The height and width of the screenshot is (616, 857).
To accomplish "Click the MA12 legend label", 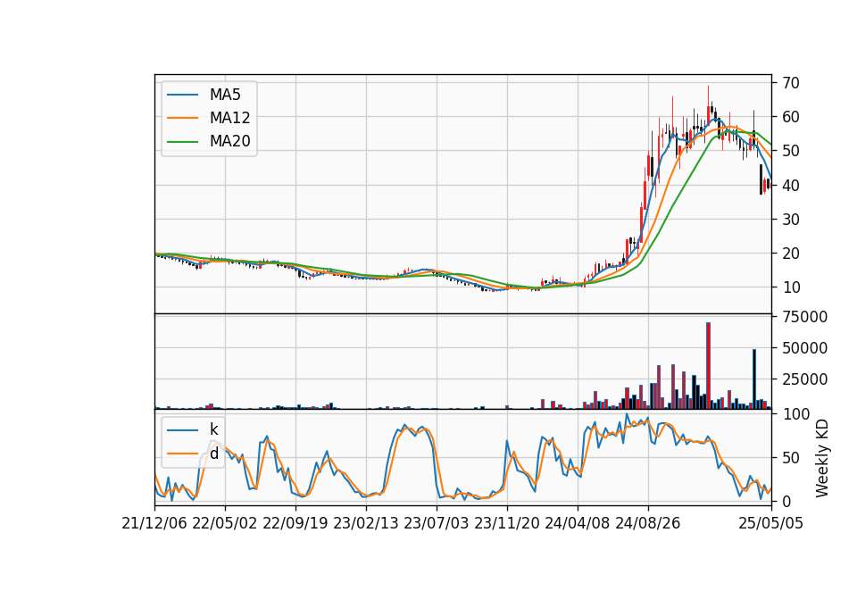I will [x=229, y=118].
